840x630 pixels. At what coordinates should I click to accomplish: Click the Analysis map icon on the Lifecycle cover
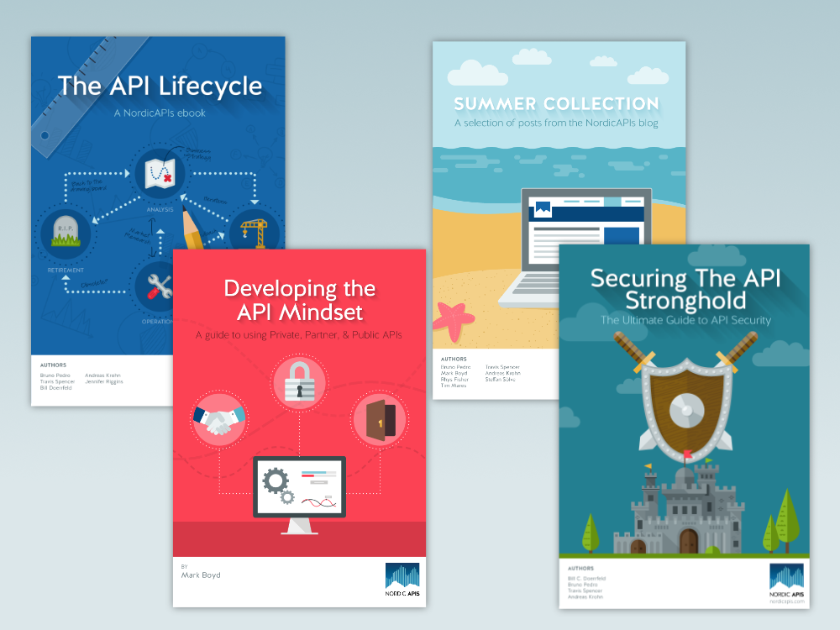click(160, 174)
